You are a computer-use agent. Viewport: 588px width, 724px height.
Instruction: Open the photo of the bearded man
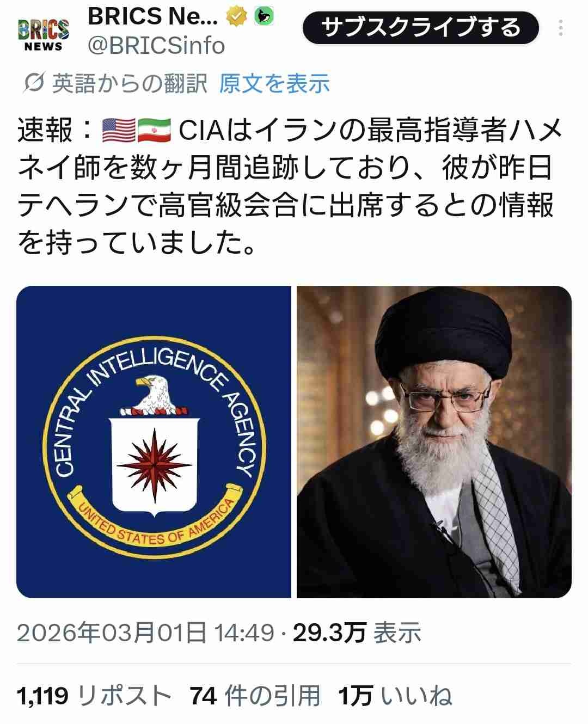coord(434,442)
